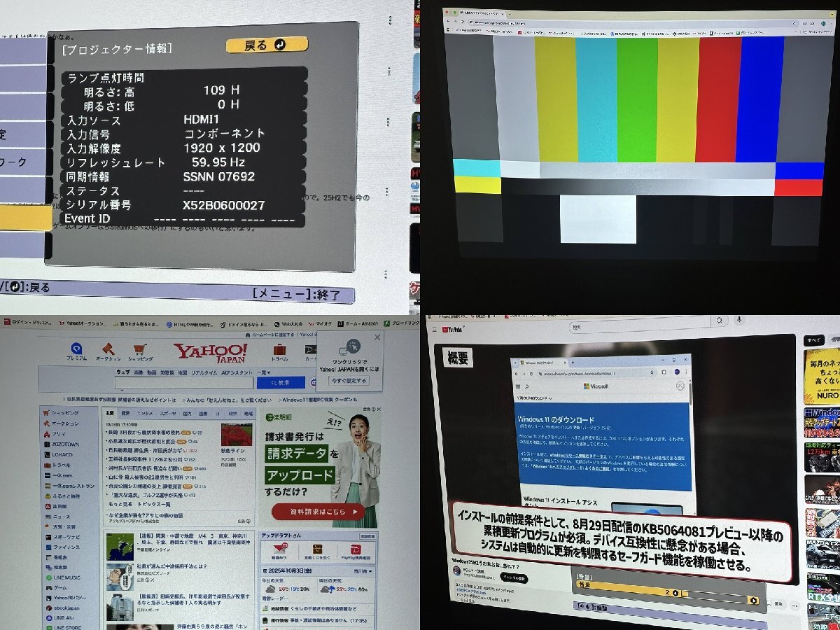Click the トピックス一覧 link
The width and height of the screenshot is (840, 630).
pos(154,503)
